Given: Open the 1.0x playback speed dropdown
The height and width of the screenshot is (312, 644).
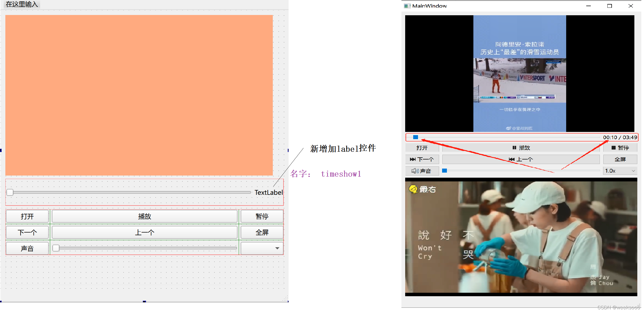Looking at the screenshot, I should 620,171.
